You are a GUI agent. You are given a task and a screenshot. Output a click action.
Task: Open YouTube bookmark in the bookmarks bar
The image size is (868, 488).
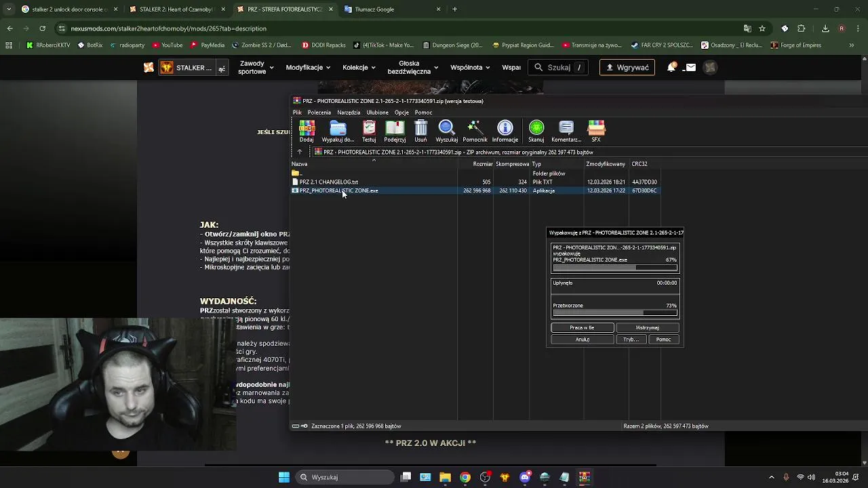click(167, 45)
